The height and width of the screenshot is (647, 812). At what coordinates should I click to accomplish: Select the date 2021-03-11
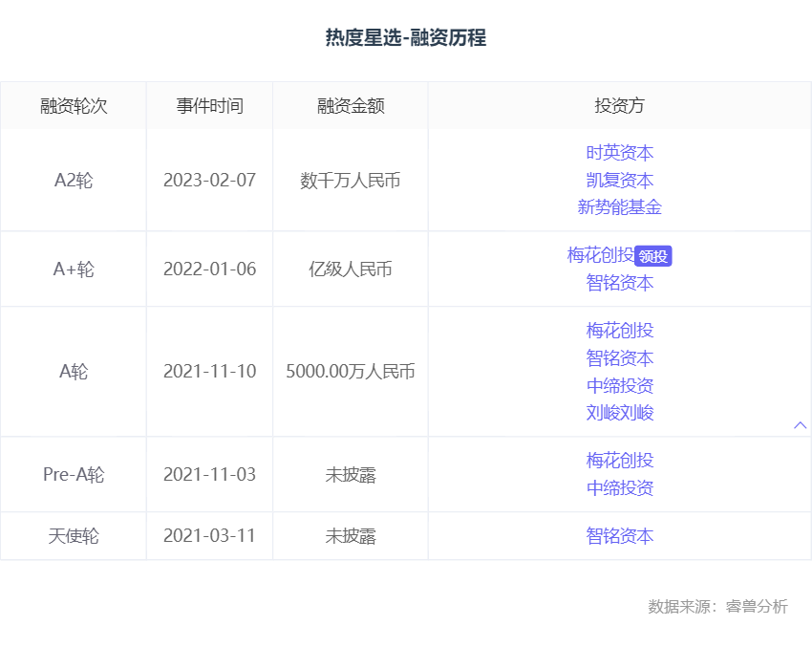coord(210,535)
